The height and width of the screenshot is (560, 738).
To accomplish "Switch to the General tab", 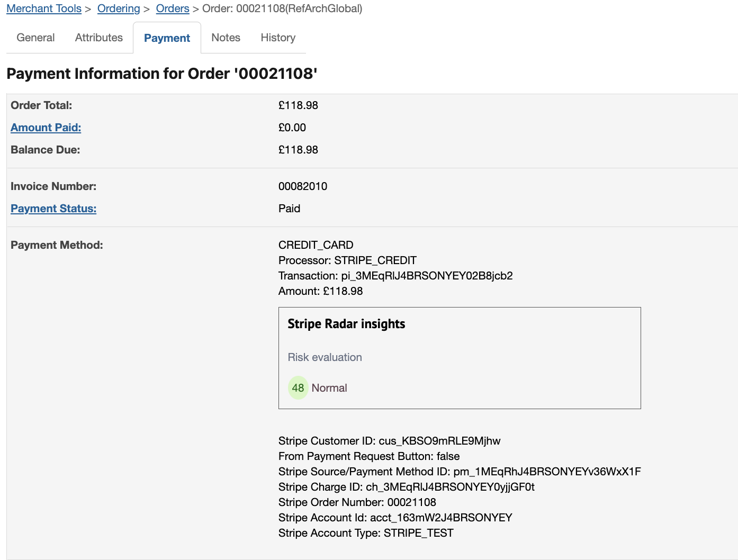I will coord(35,38).
